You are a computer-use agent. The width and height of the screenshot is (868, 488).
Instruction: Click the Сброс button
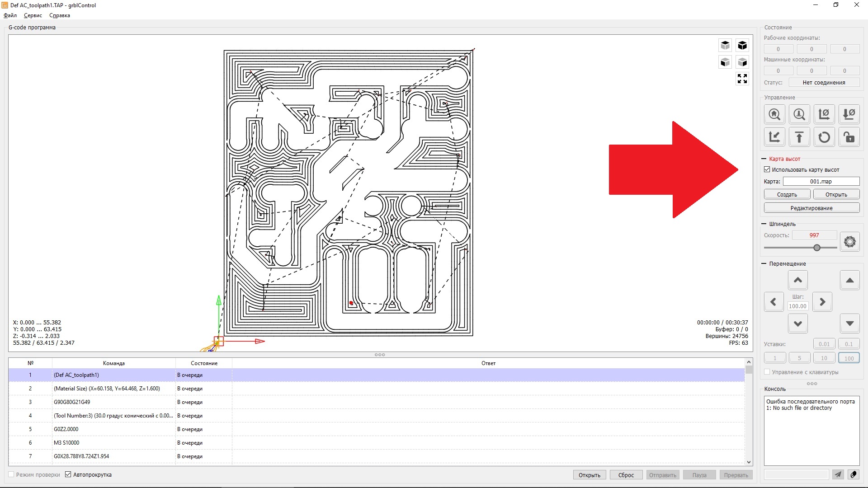point(626,475)
